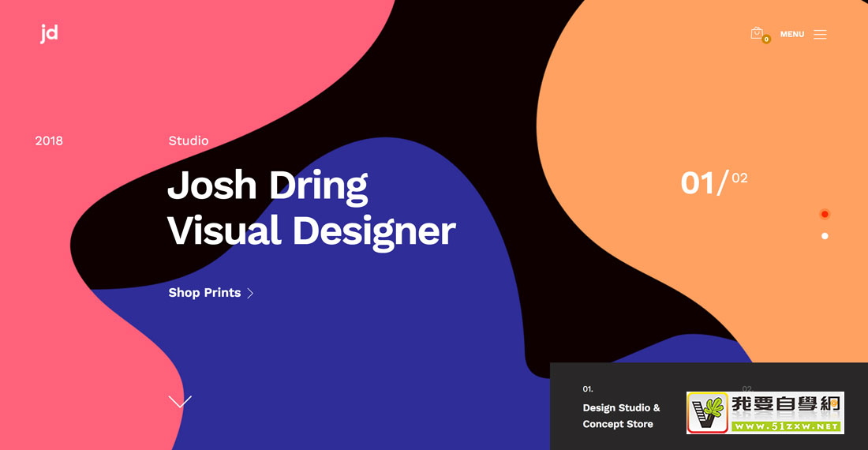Click the Studio label above the heading
This screenshot has width=868, height=450.
tap(189, 141)
